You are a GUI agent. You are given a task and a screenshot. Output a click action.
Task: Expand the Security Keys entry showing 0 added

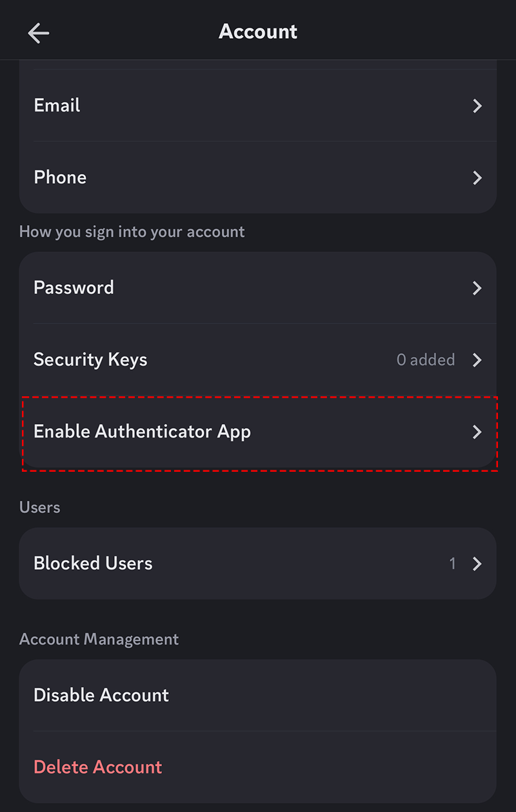pos(426,360)
